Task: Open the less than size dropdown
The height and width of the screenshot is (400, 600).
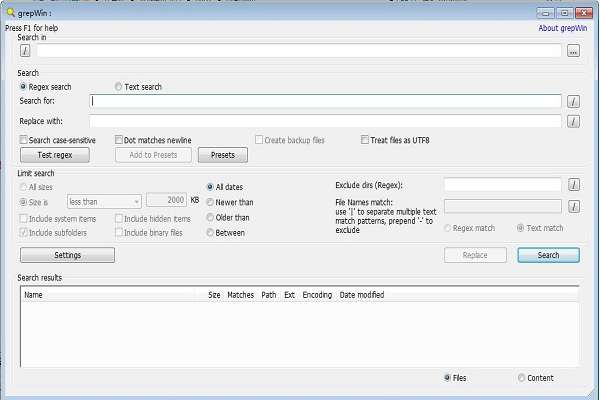Action: click(x=104, y=201)
